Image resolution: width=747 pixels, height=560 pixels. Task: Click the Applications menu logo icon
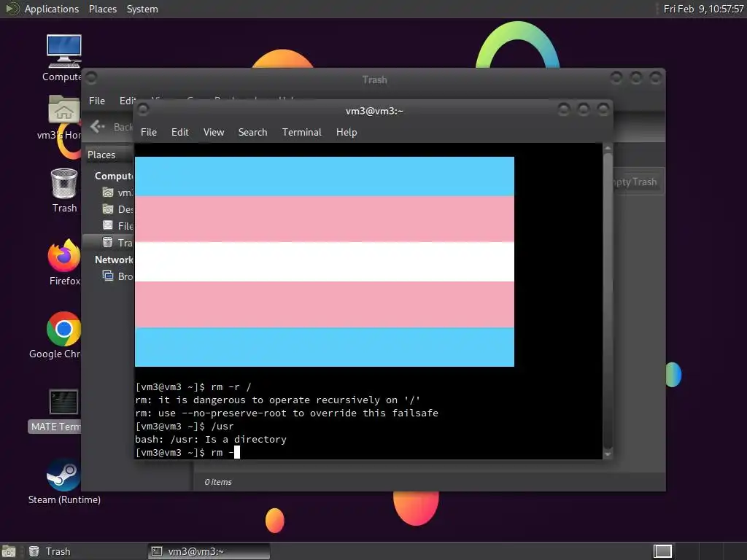(x=12, y=9)
